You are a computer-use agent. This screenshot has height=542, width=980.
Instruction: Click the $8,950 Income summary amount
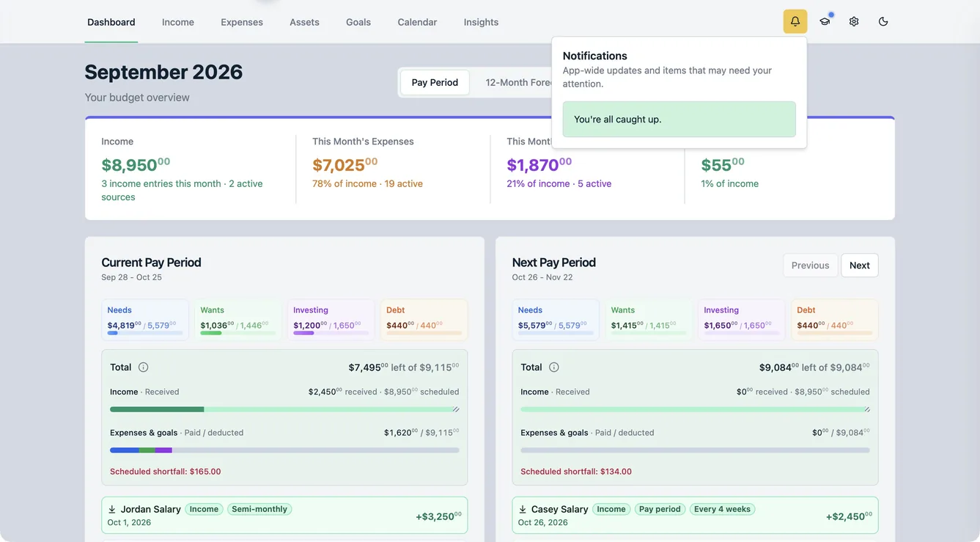click(x=136, y=164)
